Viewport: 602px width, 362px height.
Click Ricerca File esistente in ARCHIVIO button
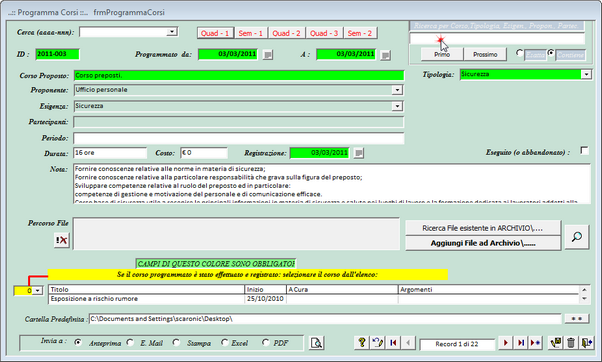pos(483,228)
